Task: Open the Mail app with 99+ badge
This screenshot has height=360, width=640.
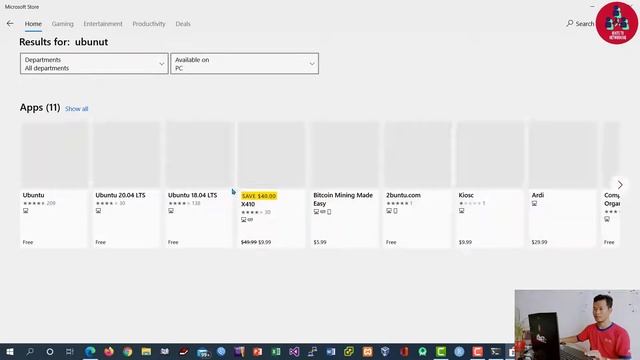Action: [x=203, y=352]
